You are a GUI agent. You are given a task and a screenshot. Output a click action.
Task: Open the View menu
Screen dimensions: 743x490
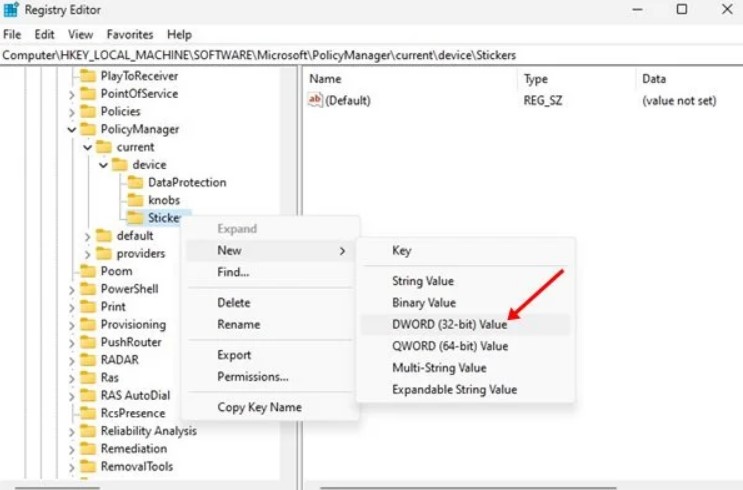click(80, 35)
